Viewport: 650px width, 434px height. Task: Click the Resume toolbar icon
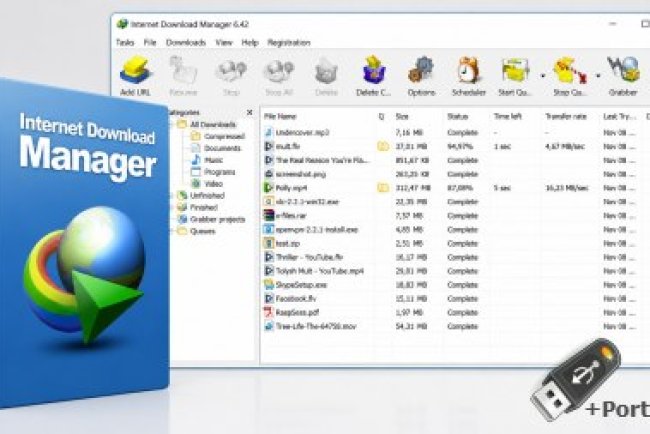tap(183, 76)
